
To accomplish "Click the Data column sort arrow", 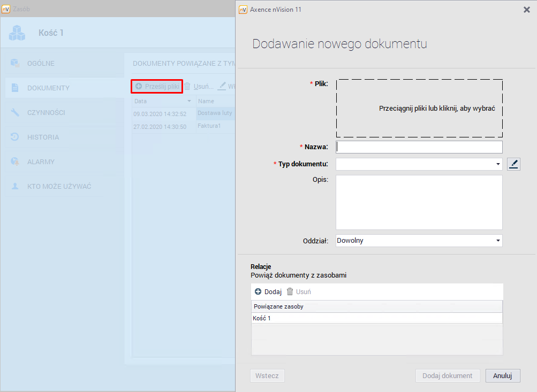I will (x=189, y=101).
